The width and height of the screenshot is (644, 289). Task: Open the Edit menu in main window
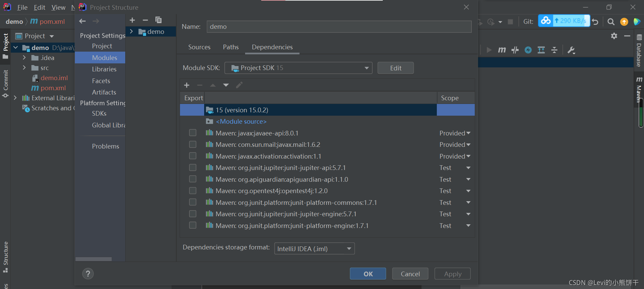[39, 7]
